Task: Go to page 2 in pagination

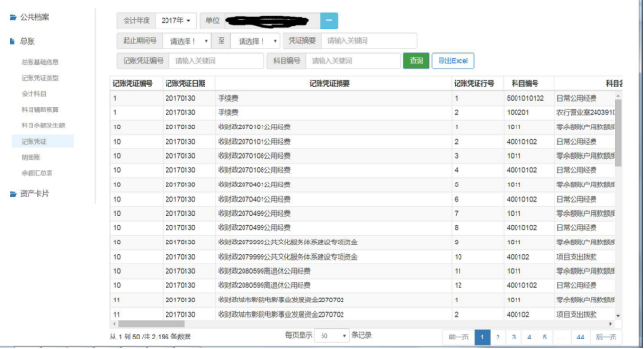Action: [x=498, y=337]
